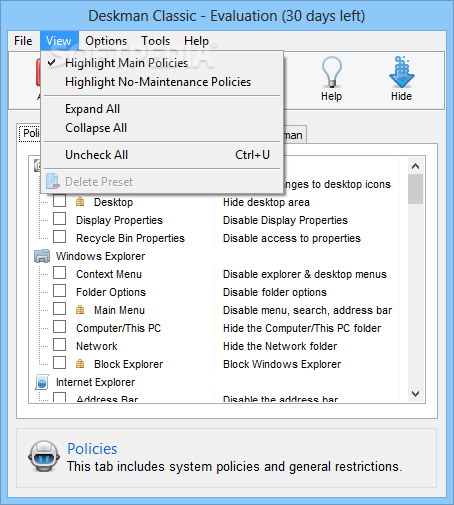Select Highlight No-Maintenance Policies
This screenshot has width=454, height=505.
[x=162, y=82]
